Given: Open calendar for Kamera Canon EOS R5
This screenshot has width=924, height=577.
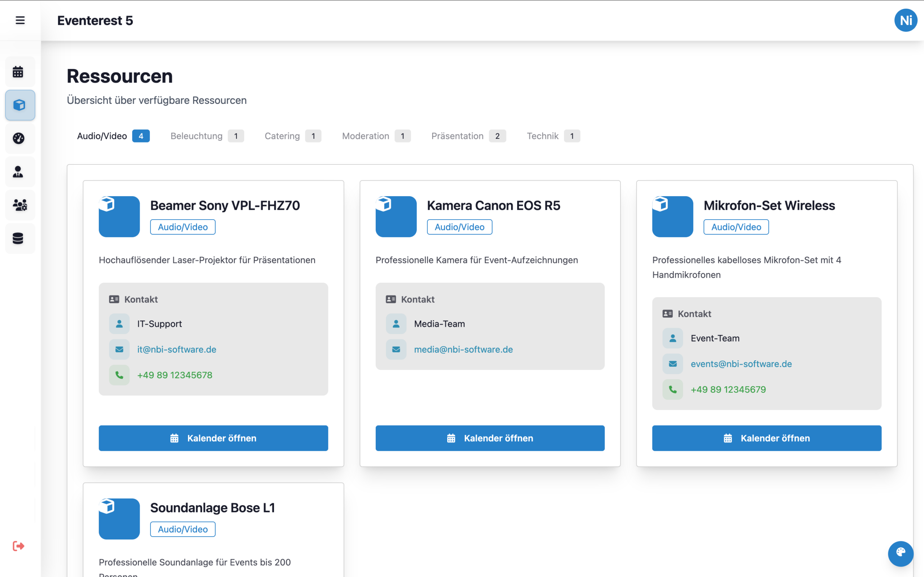Looking at the screenshot, I should point(490,438).
